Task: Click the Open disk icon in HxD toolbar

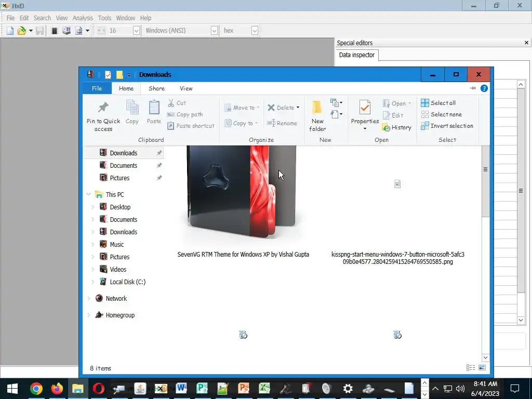Action: point(66,31)
